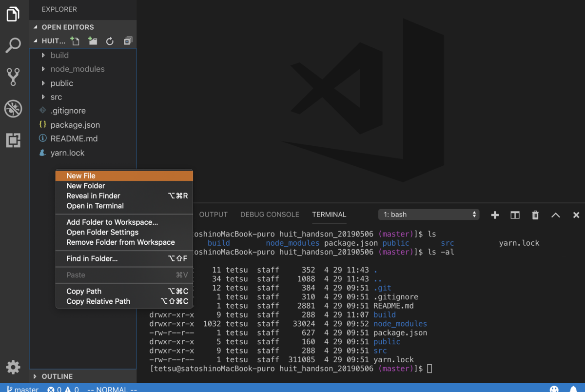The image size is (585, 392).
Task: Expand the OUTLINE section
Action: click(x=83, y=376)
